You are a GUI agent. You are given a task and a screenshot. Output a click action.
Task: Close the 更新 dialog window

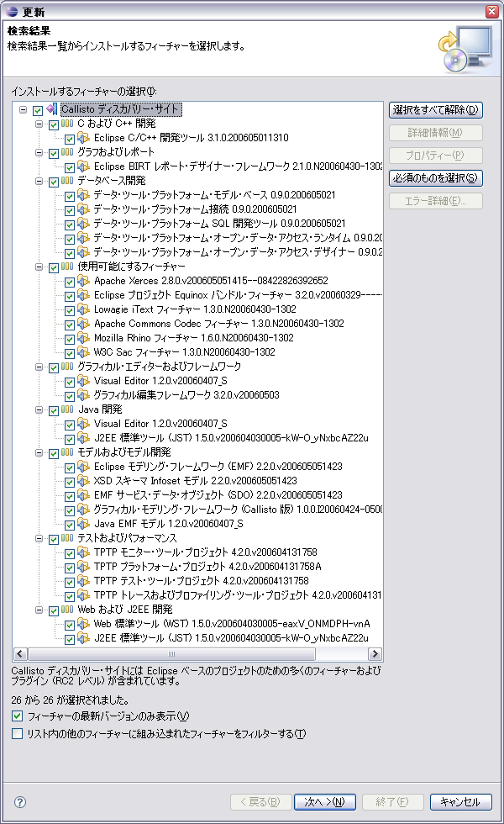click(491, 11)
